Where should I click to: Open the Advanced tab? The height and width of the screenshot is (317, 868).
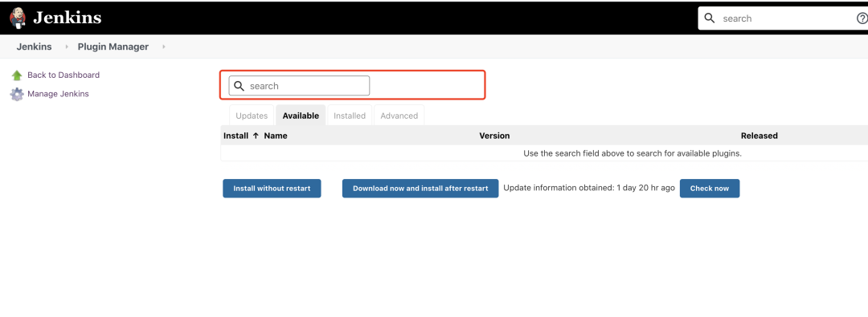coord(399,116)
